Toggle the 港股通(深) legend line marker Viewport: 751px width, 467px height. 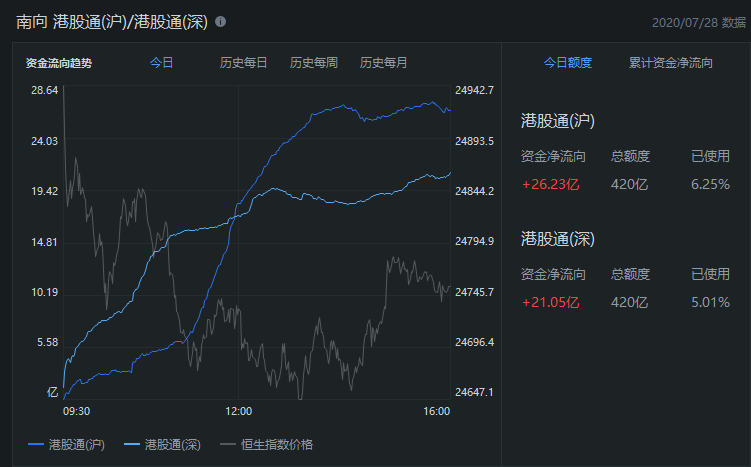click(132, 444)
